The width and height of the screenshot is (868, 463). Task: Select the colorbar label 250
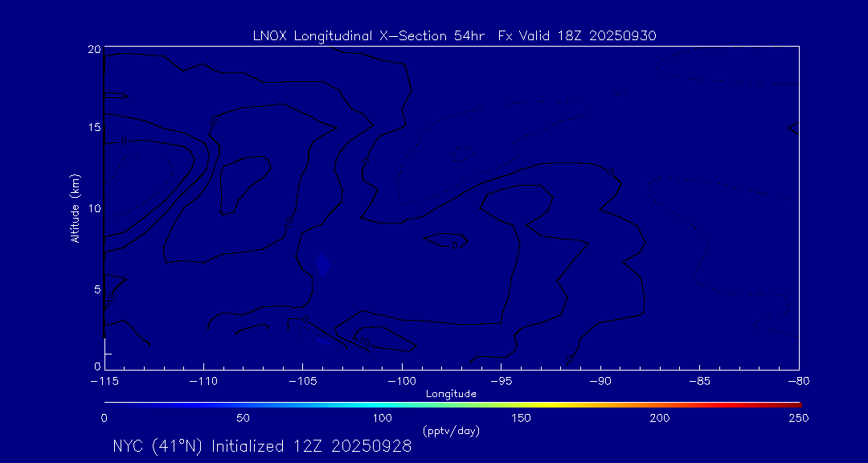tap(798, 418)
